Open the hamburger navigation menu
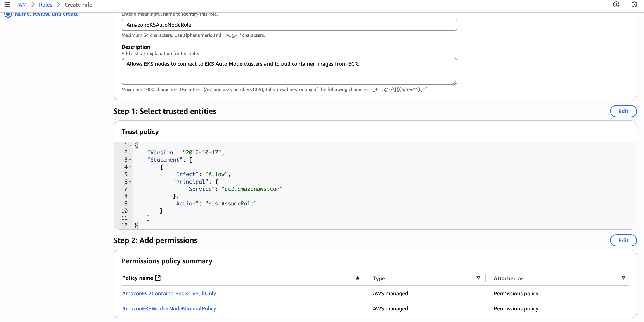644x322 pixels. [7, 5]
